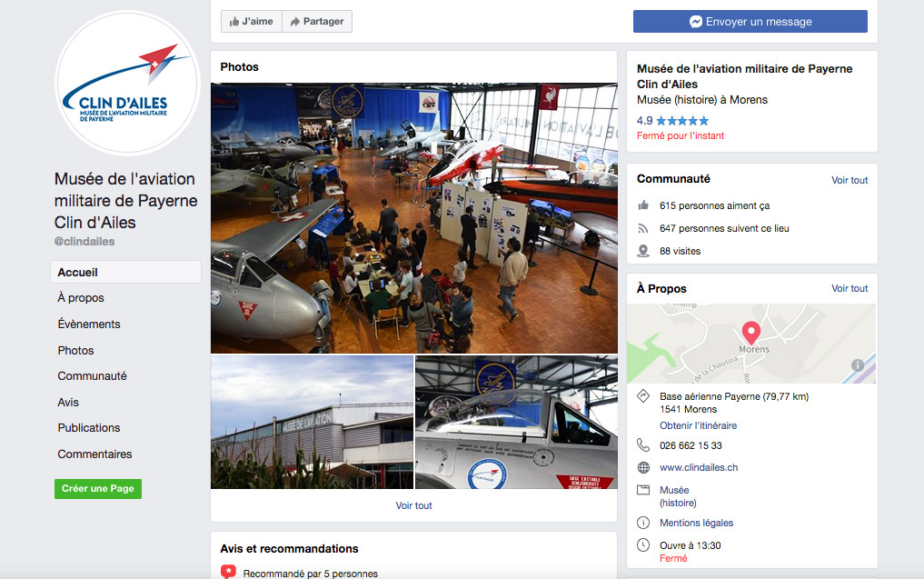Open the Mentions légales link
The height and width of the screenshot is (579, 924).
tap(697, 523)
